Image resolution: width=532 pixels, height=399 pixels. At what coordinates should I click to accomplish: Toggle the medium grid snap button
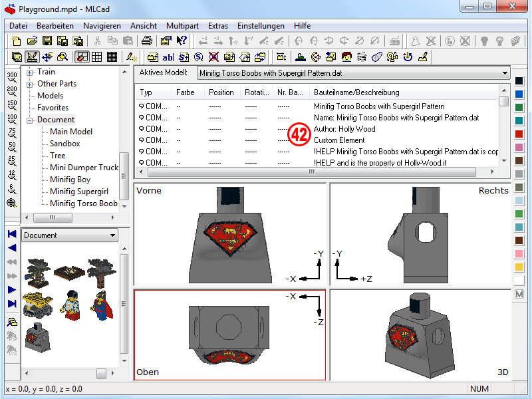pyautogui.click(x=96, y=57)
